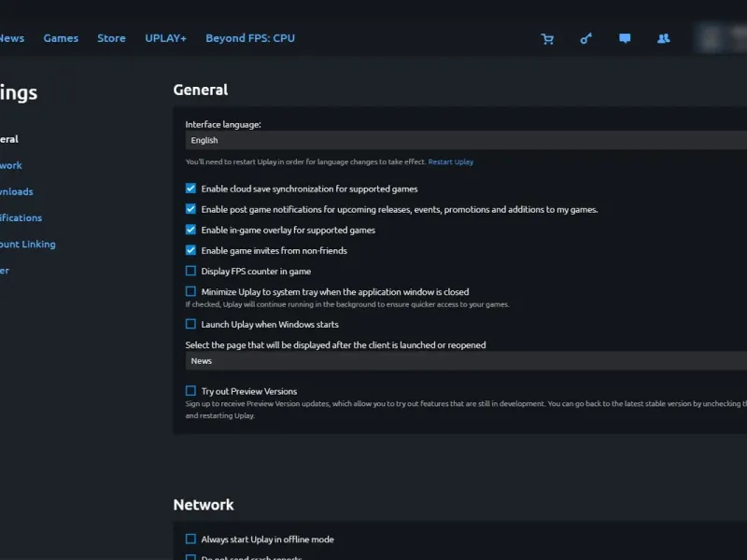Open the chat messages icon
This screenshot has width=747, height=560.
[625, 38]
